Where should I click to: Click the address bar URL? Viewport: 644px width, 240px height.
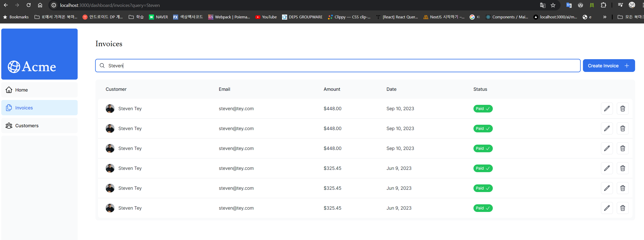[110, 5]
